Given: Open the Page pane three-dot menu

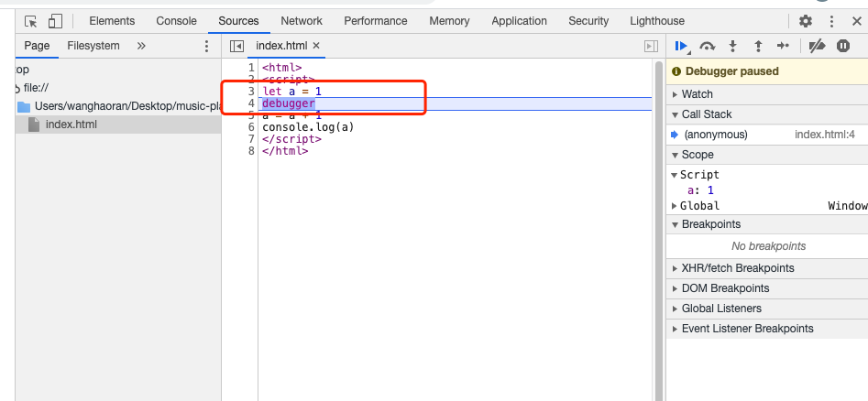Looking at the screenshot, I should click(x=206, y=46).
